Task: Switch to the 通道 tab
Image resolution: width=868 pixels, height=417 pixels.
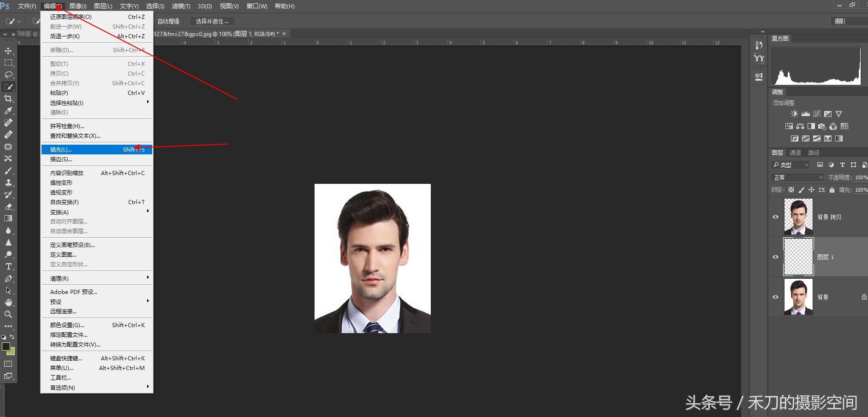Action: coord(795,153)
